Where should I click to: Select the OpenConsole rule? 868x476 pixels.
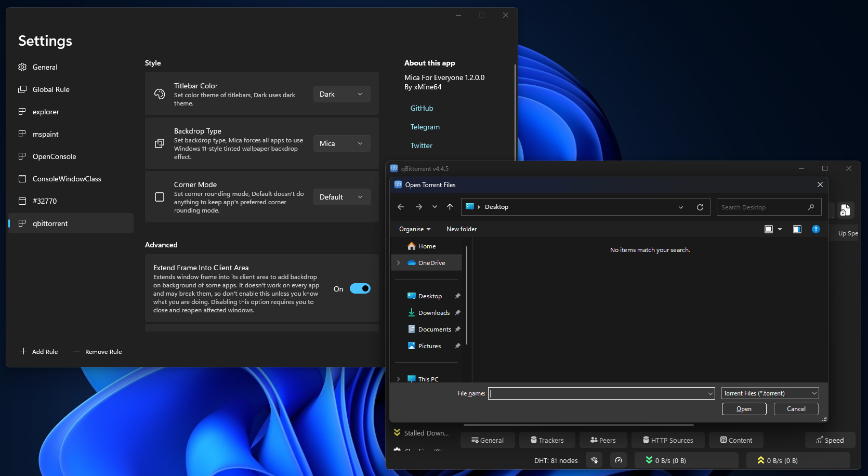(71, 156)
